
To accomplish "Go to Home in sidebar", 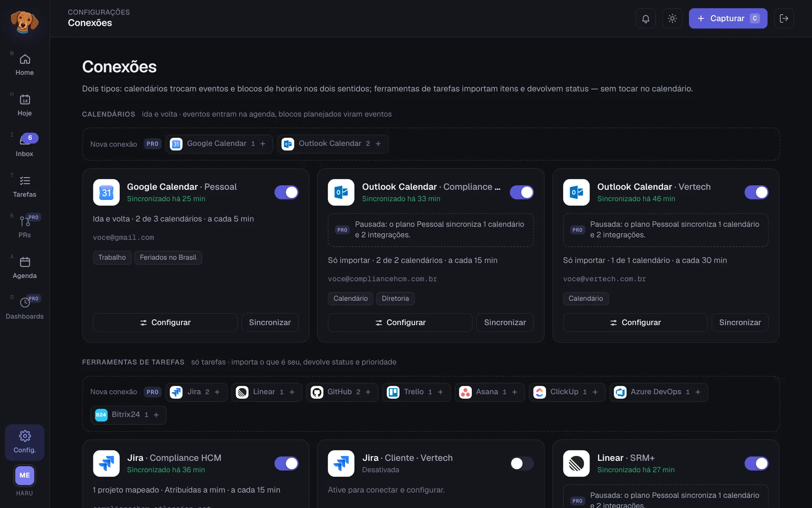I will pos(25,65).
